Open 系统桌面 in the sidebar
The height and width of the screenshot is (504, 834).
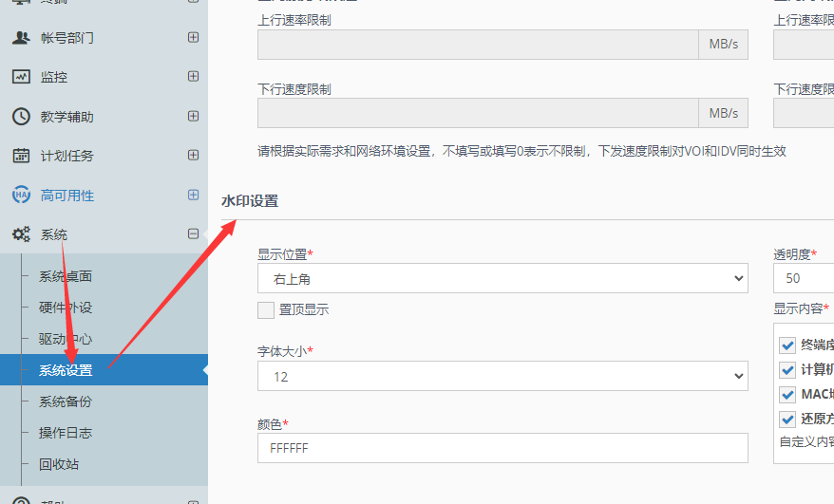tap(66, 277)
